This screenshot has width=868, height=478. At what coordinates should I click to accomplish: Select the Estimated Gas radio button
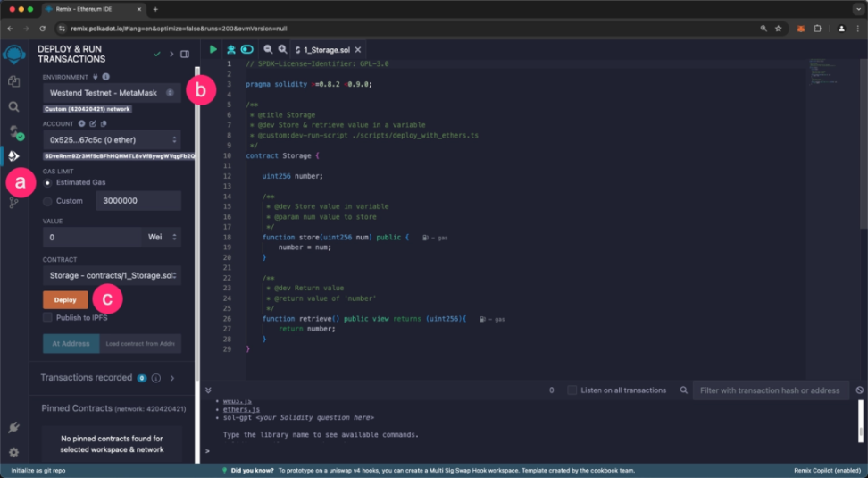tap(48, 182)
